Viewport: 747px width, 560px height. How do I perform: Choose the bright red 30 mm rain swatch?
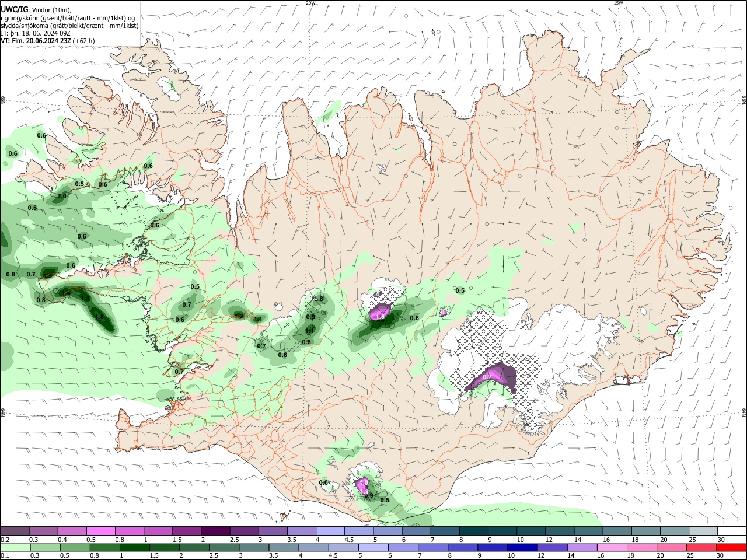731,547
